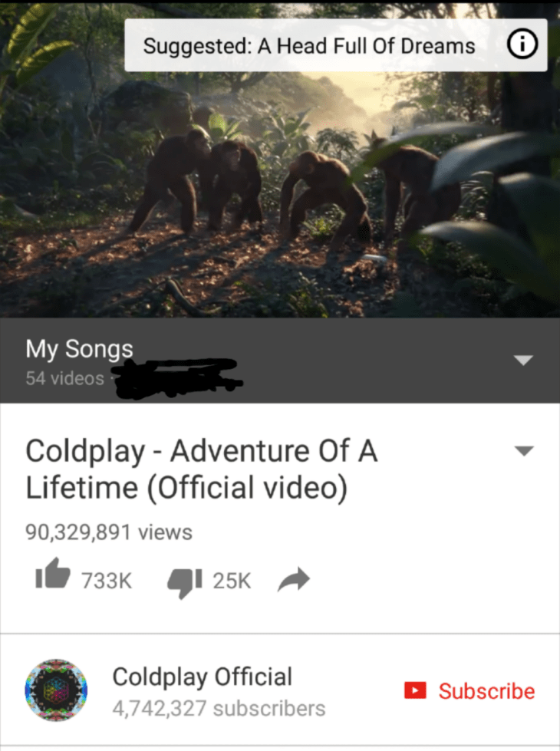Tap the video title Adventure Of A Lifetime

202,469
